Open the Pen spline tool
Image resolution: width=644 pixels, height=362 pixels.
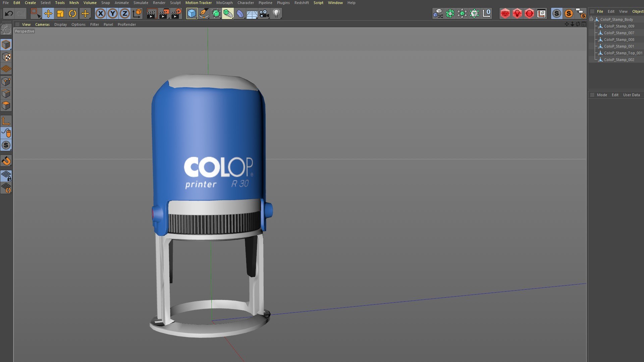click(204, 14)
